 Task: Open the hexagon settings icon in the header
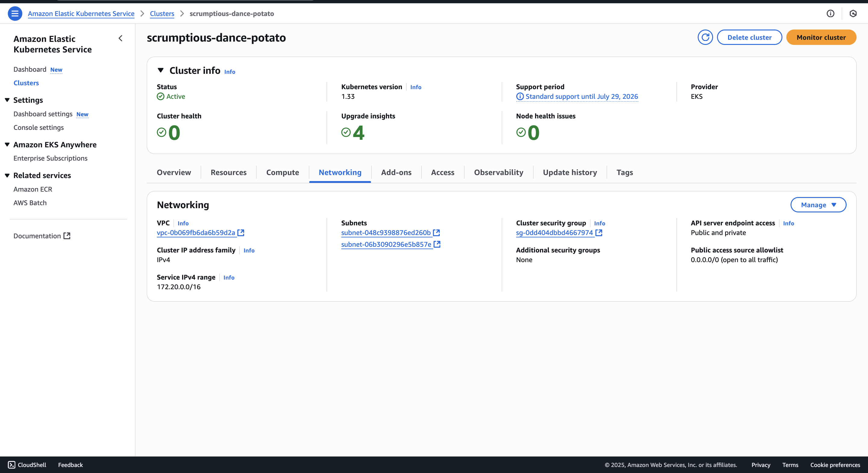(x=853, y=14)
